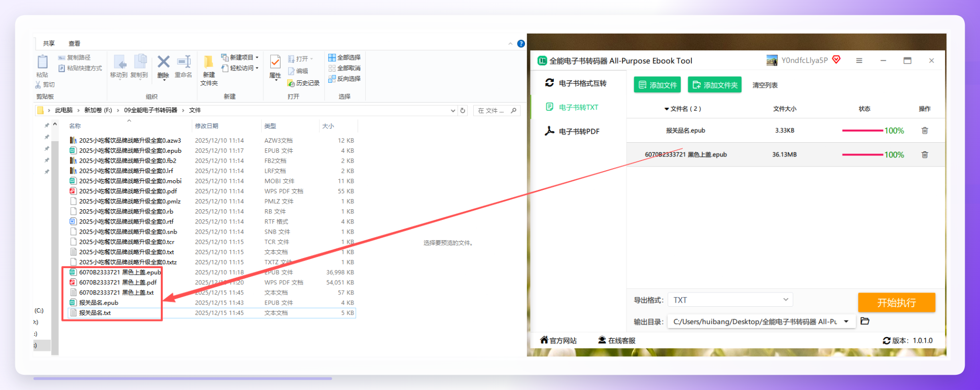
Task: Click the History icon in the ribbon
Action: click(291, 83)
